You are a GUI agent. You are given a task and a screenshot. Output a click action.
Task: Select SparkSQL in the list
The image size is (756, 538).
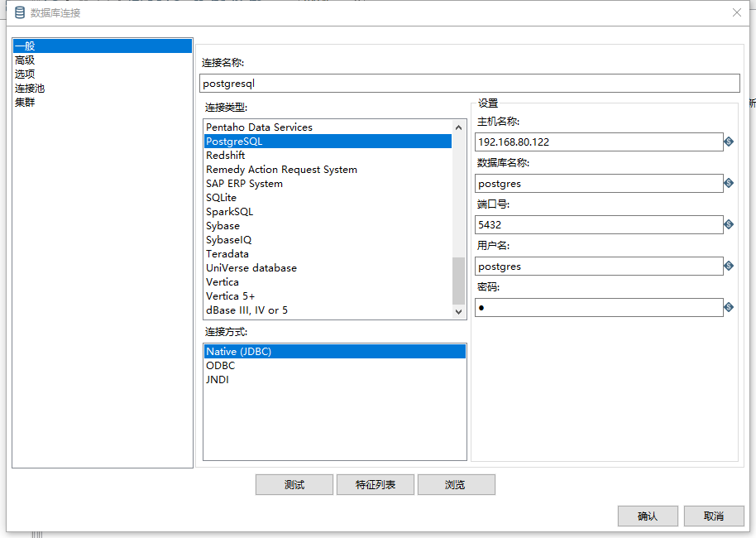point(328,211)
